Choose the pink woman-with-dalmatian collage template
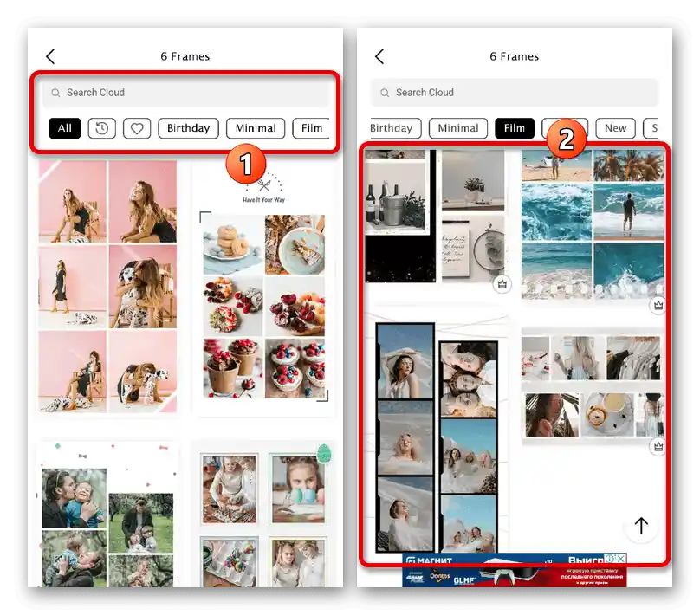This screenshot has width=700, height=615. pos(107,287)
